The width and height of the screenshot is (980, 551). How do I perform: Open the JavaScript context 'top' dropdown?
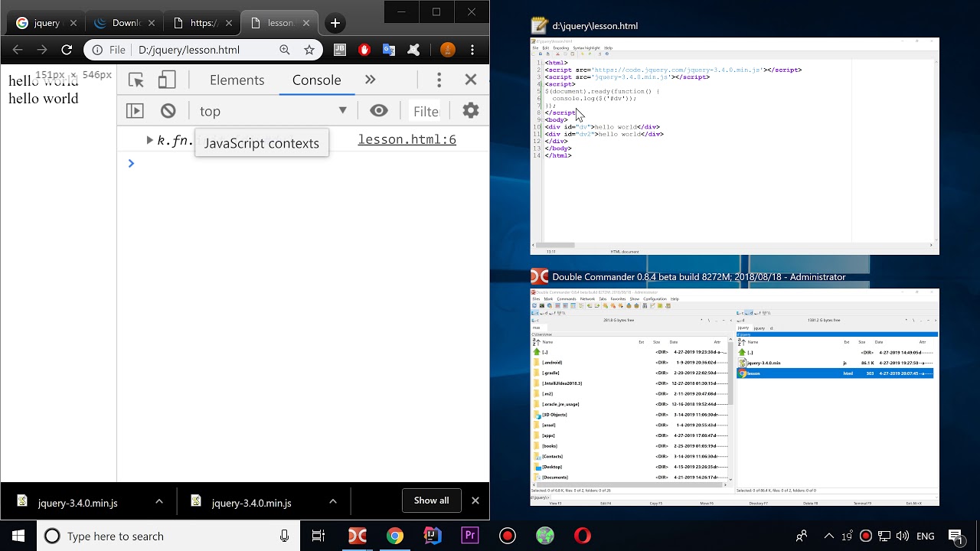coord(273,111)
